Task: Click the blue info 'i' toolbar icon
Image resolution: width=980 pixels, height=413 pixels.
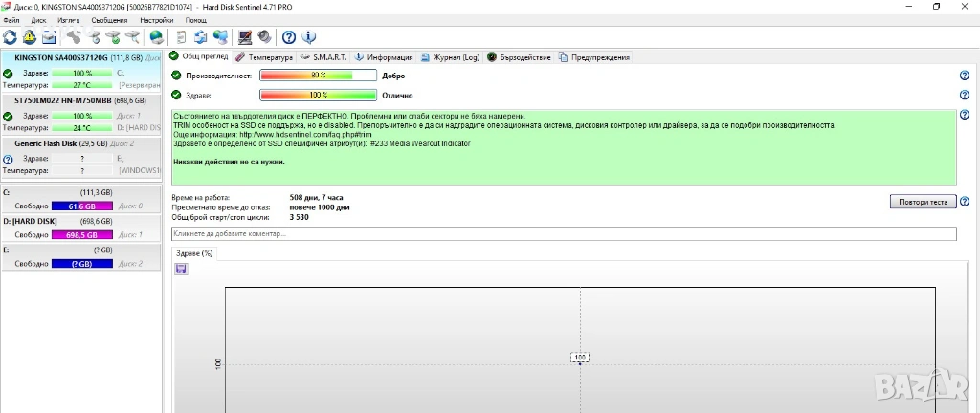Action: 308,37
